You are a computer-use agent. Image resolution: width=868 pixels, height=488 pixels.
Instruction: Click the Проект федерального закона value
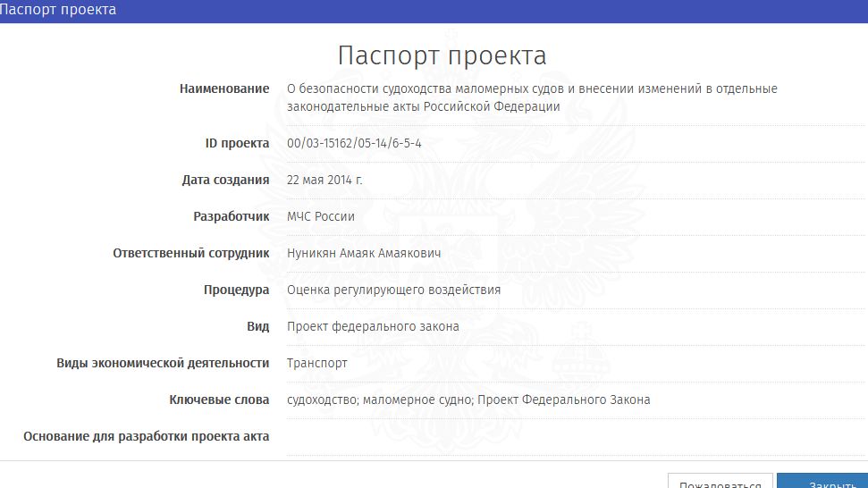(373, 326)
